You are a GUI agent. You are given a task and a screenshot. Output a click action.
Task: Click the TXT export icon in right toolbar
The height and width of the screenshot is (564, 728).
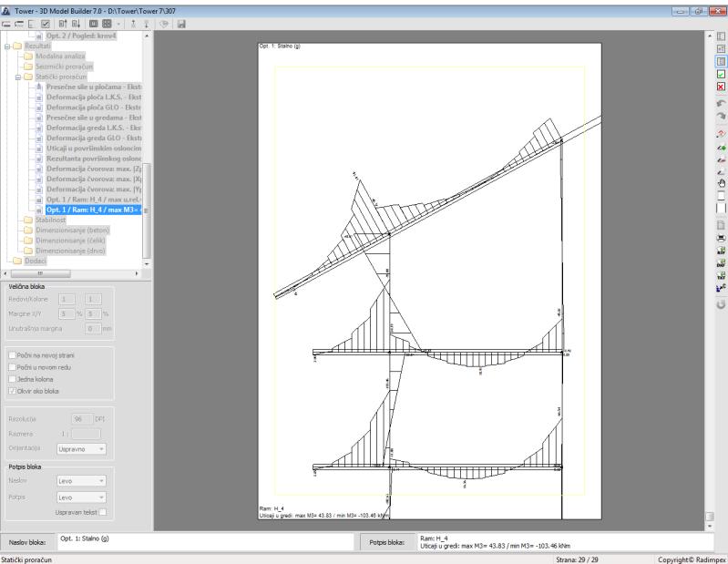tap(721, 276)
